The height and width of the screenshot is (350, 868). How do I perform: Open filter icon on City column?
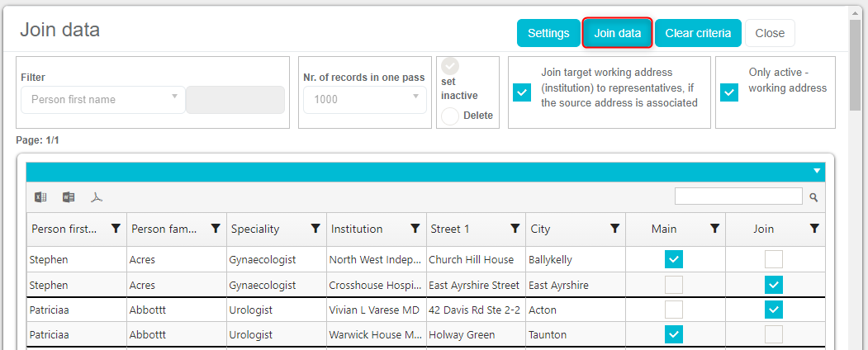tap(614, 229)
